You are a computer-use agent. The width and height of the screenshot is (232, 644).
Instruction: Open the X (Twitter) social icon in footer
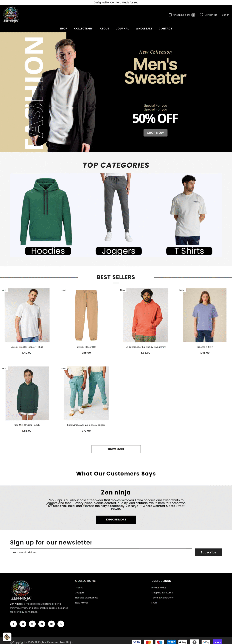click(x=61, y=624)
